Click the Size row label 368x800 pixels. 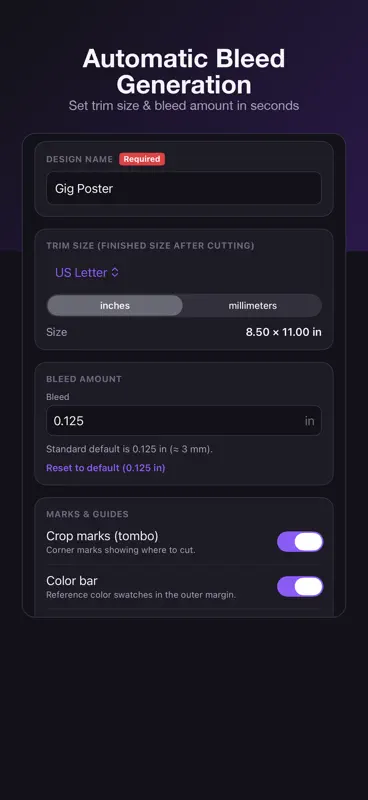tap(57, 332)
